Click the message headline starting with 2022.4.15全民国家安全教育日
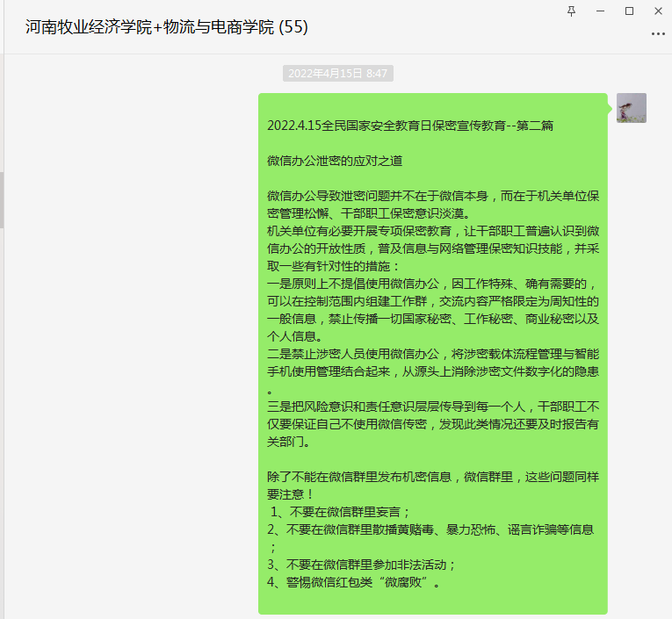The height and width of the screenshot is (619, 672). (x=410, y=126)
